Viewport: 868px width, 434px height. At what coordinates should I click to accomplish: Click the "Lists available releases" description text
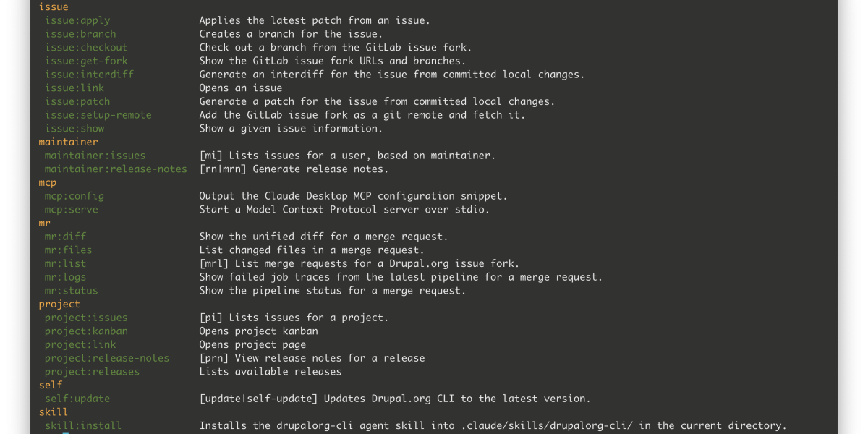(270, 372)
